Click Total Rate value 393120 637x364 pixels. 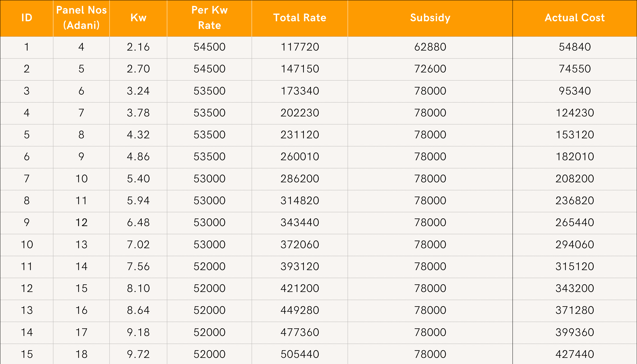coord(299,267)
